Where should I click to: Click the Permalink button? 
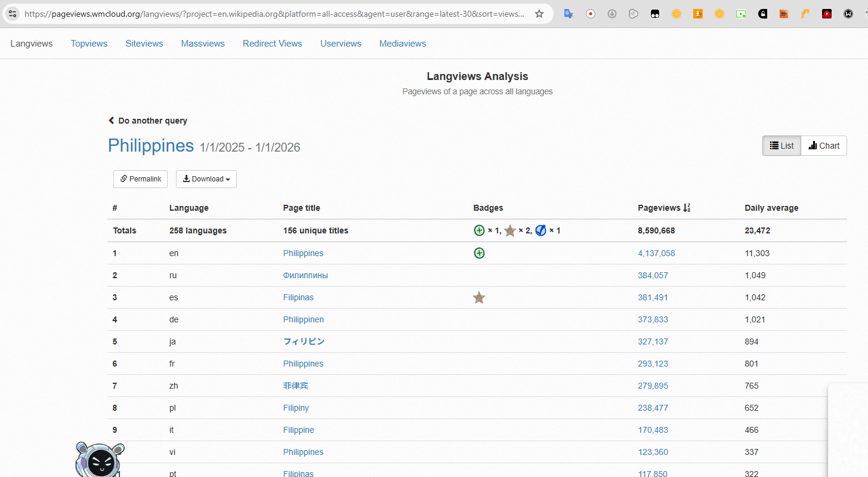point(141,179)
